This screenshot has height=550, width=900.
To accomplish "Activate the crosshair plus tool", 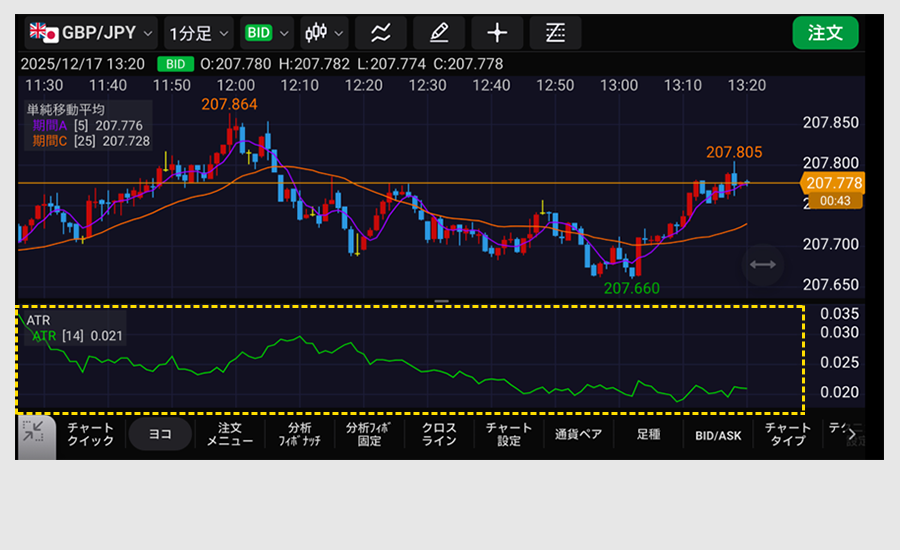I will click(497, 32).
